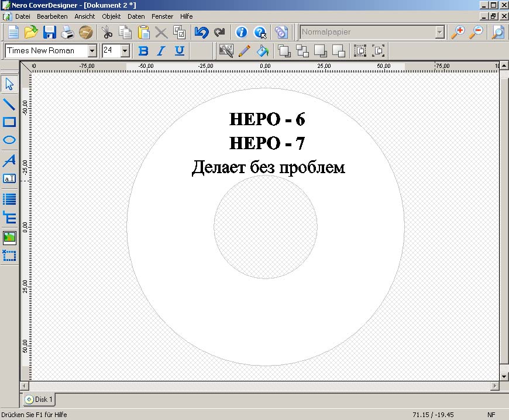This screenshot has height=420, width=509.
Task: Open the Objekt menu
Action: click(x=111, y=16)
